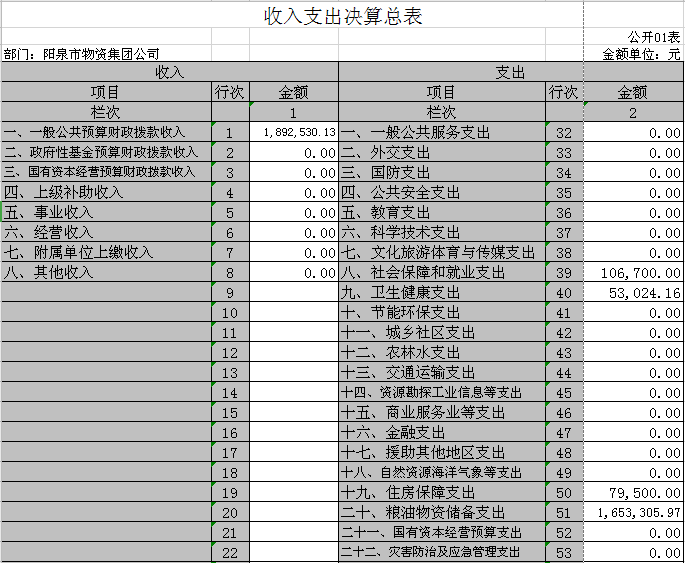Click row number 39 cell

click(x=563, y=272)
